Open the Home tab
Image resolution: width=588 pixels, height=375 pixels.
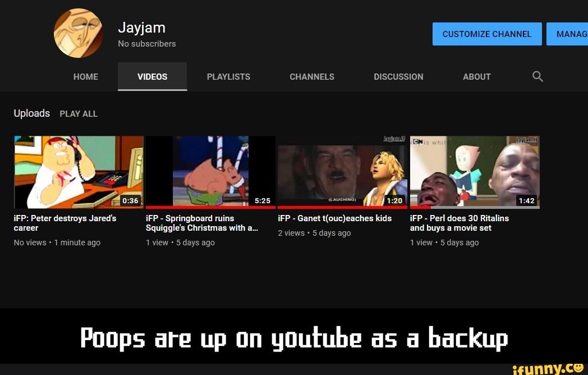[85, 77]
